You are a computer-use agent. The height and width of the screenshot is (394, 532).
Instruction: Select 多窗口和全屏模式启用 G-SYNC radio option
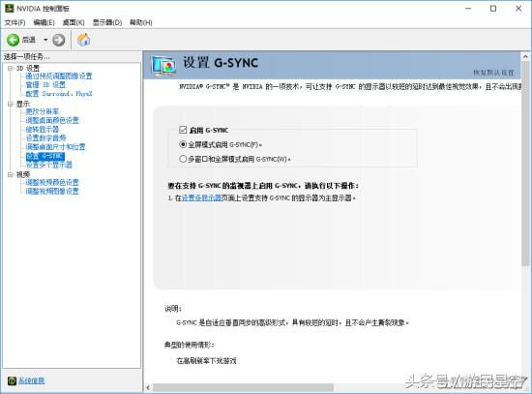pyautogui.click(x=183, y=159)
